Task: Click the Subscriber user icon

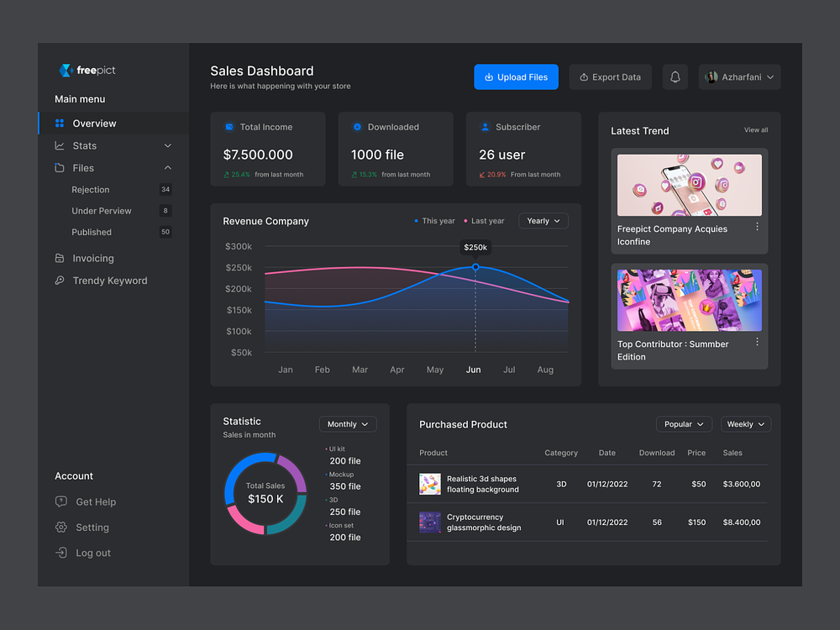Action: pos(485,127)
